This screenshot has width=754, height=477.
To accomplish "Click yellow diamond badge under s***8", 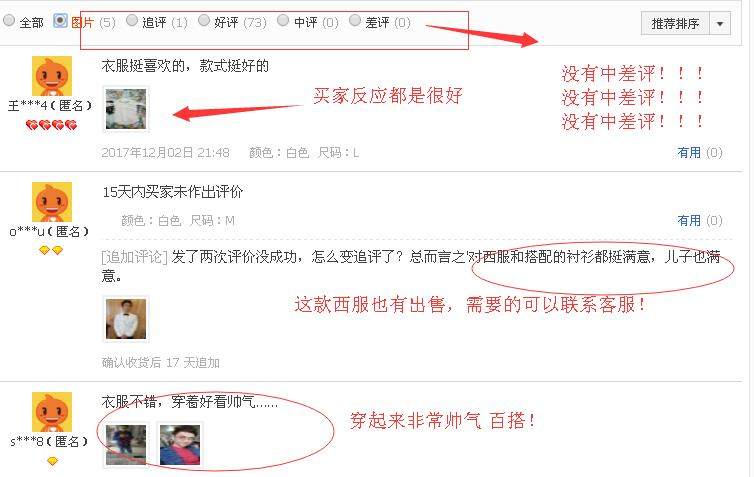I will 52,461.
